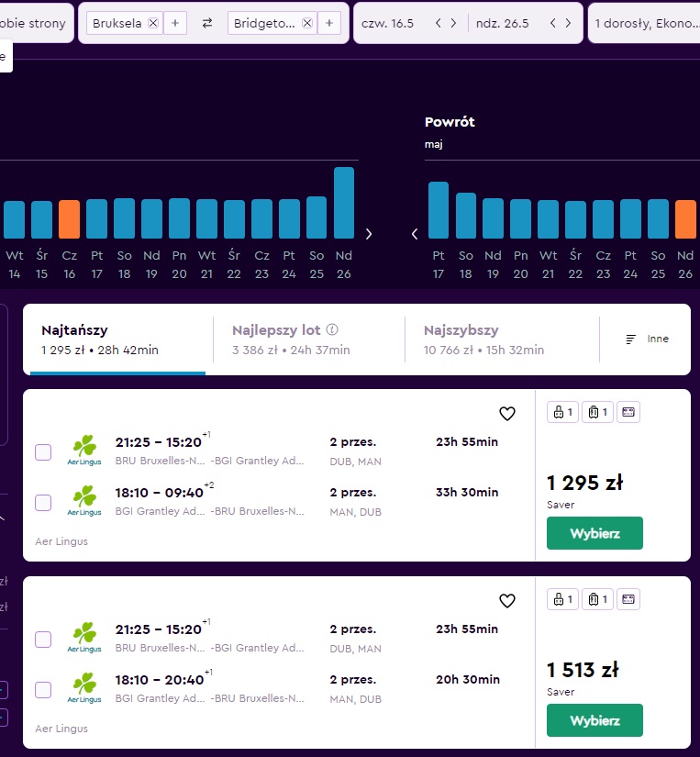Check the 21:25 outbound box in first offer

coord(43,452)
